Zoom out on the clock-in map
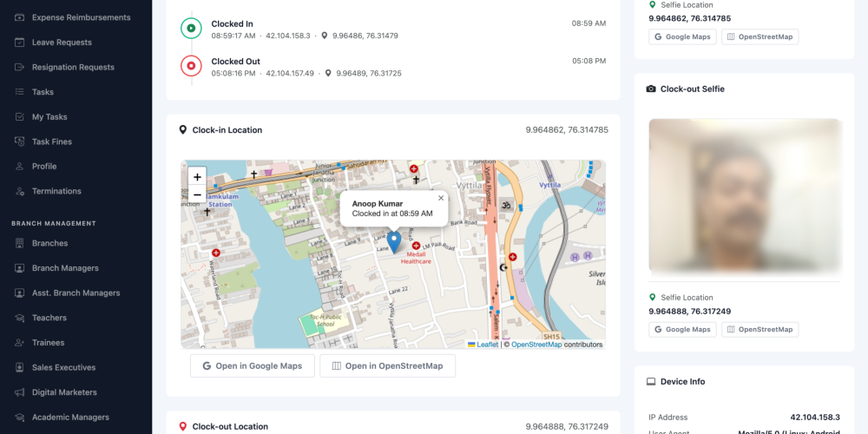The width and height of the screenshot is (868, 434). (x=197, y=194)
